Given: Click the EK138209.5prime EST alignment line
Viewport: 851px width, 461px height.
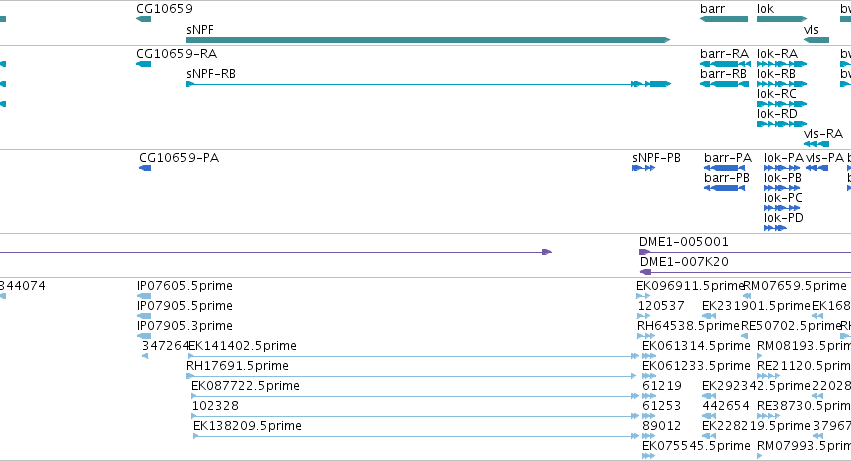Looking at the screenshot, I should click(416, 436).
